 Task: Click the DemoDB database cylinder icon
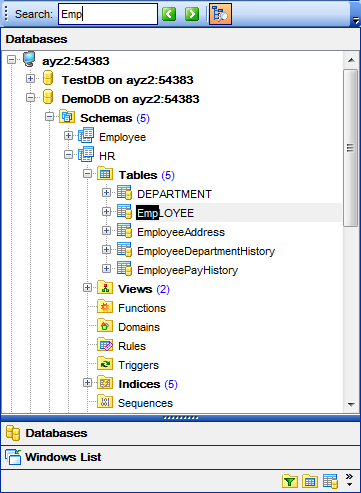48,97
